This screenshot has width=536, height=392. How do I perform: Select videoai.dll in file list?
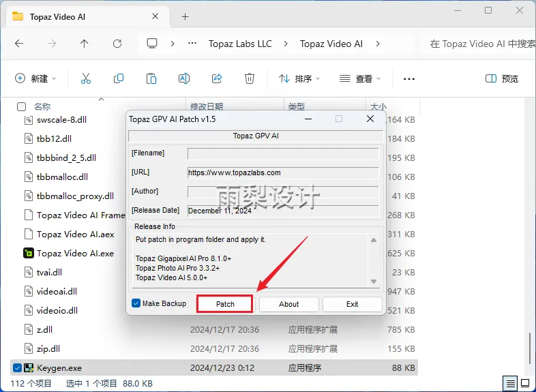pos(57,292)
